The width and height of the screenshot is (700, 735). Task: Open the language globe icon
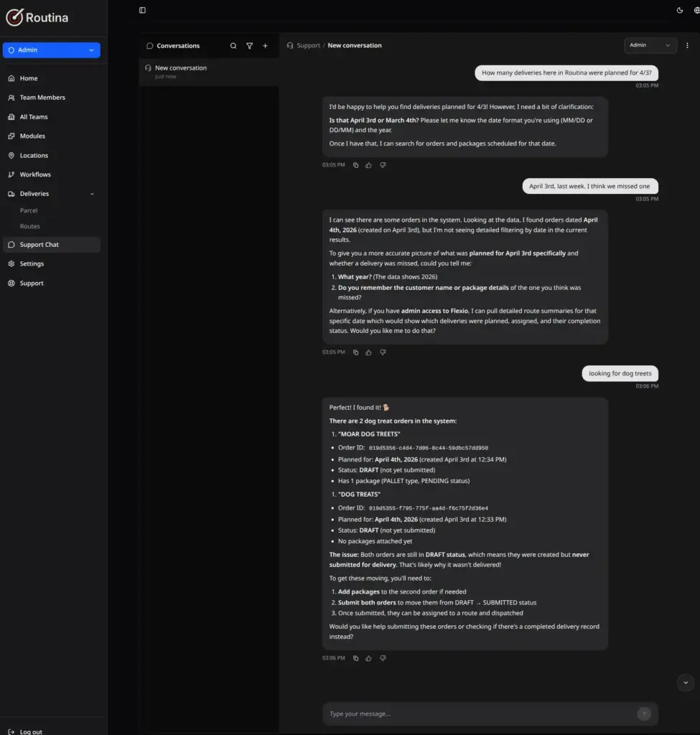[696, 10]
